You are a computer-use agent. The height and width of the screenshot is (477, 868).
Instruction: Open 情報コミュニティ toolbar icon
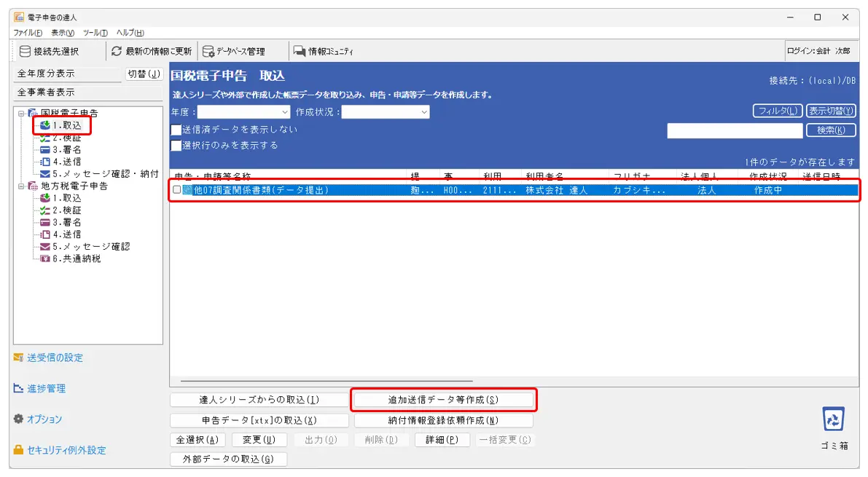click(x=299, y=51)
